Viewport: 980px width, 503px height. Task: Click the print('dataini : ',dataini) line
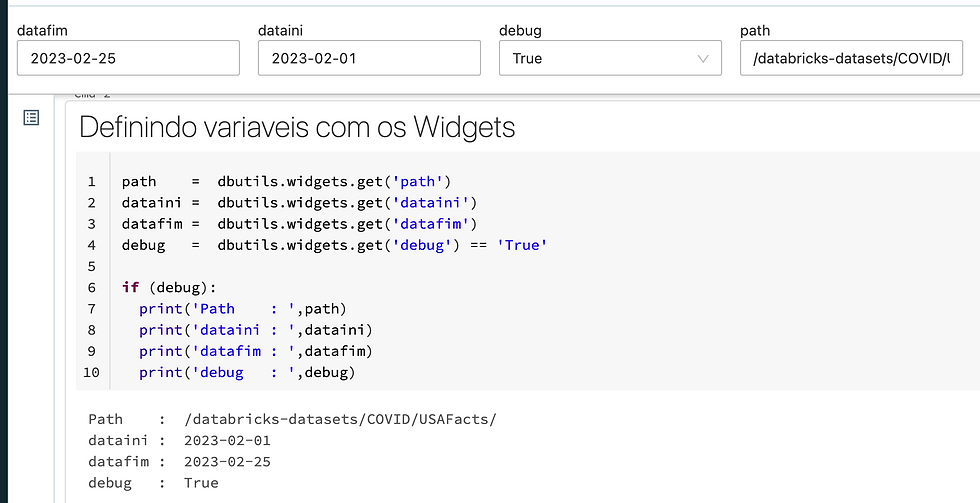[256, 330]
